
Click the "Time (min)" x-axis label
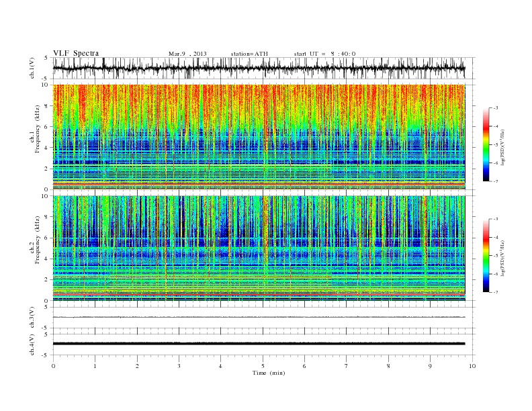(269, 373)
